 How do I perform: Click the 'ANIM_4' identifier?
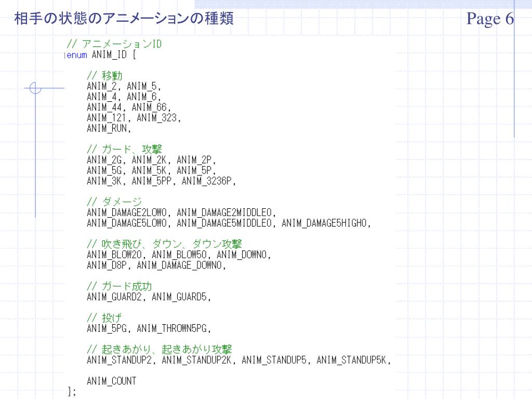coord(102,97)
